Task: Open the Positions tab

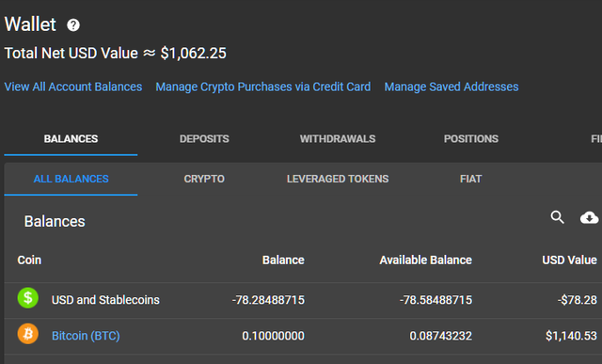Action: (x=471, y=139)
